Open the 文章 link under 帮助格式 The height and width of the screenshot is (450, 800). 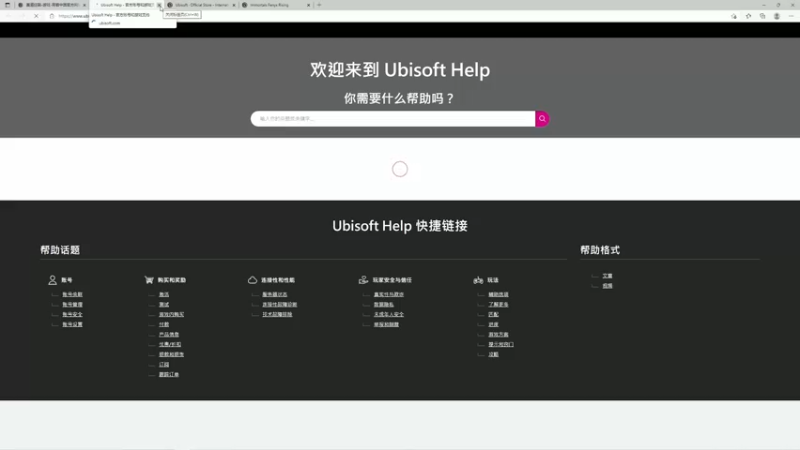pos(607,276)
